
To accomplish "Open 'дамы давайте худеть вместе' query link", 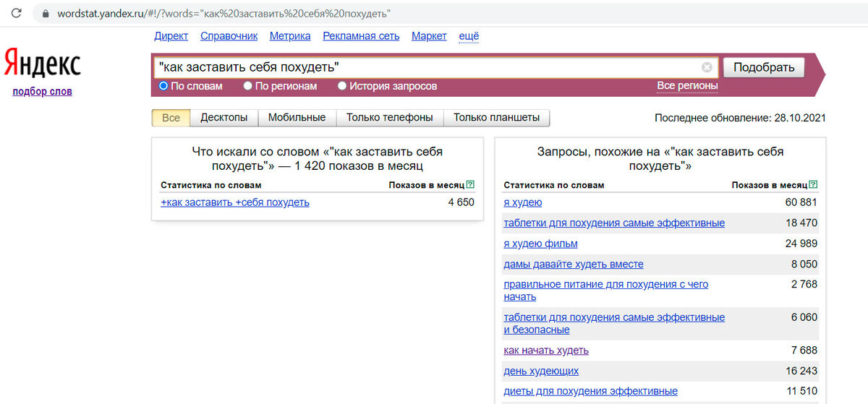I will coord(574,265).
